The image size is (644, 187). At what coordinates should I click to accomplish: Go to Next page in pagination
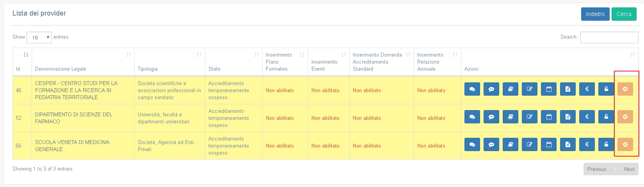pos(629,169)
